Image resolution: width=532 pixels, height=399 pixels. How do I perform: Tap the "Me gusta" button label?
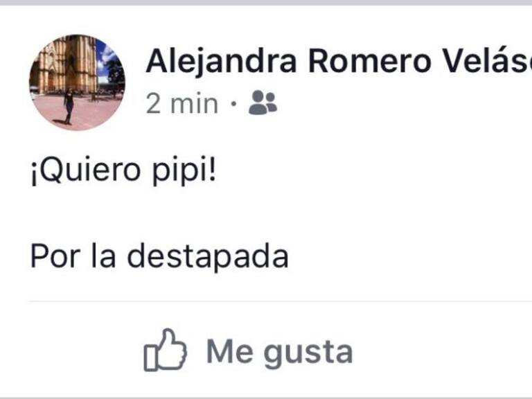[x=280, y=352]
